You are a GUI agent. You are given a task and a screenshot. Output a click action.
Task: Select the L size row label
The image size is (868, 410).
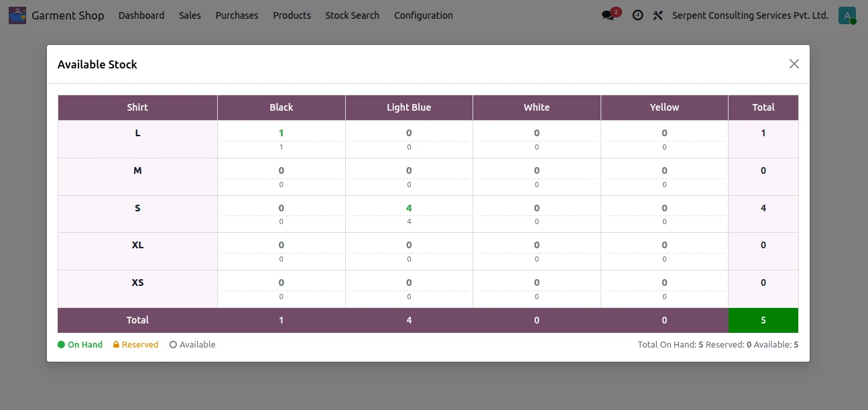[x=137, y=133]
